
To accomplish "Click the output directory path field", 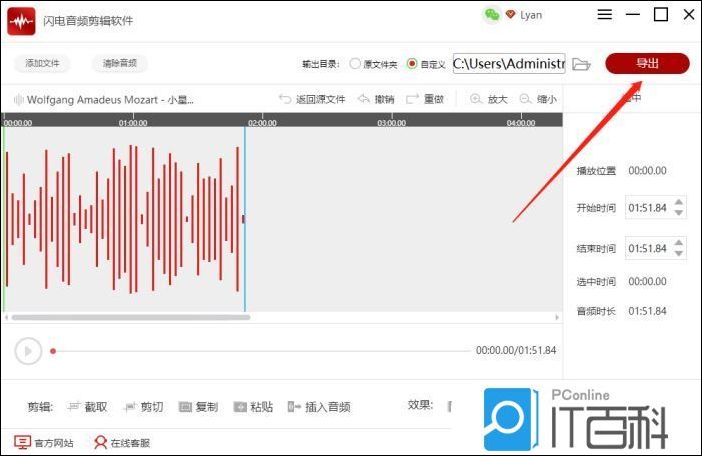I will pos(509,64).
